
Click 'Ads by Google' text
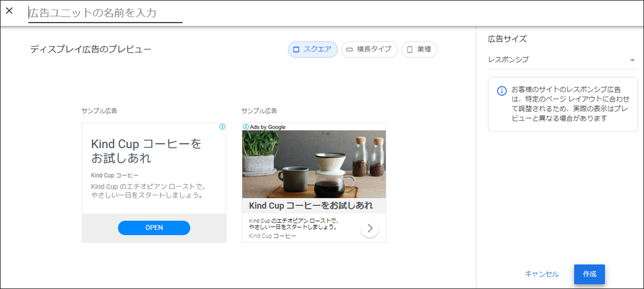[268, 127]
